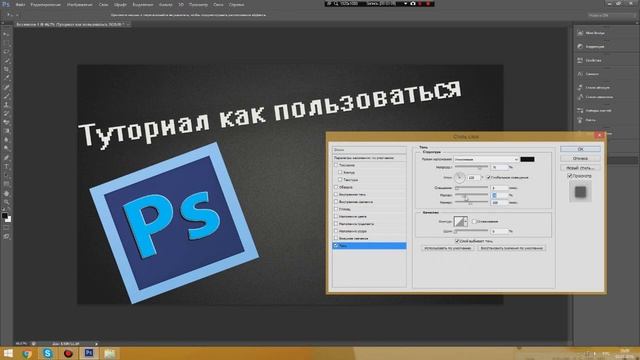Viewport: 640px width, 360px height.
Task: Enable the Наложение градиента style checkbox
Action: pyautogui.click(x=336, y=224)
